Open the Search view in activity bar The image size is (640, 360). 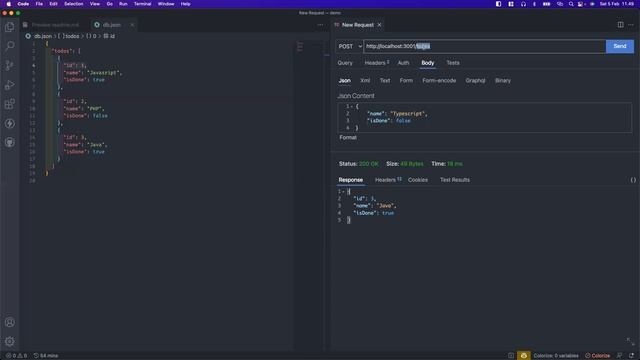pyautogui.click(x=9, y=46)
